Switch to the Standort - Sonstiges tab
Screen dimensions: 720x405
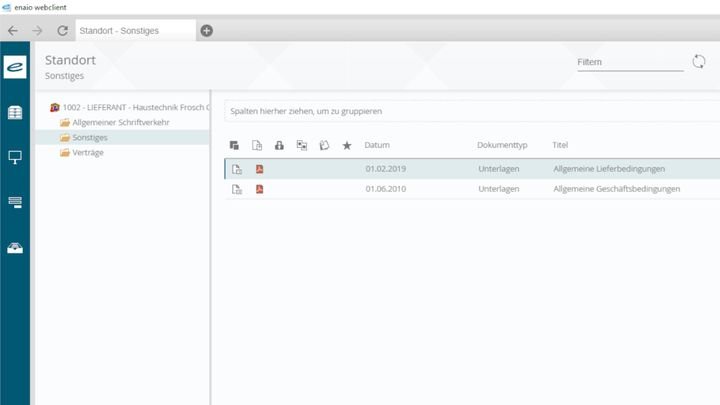click(132, 30)
